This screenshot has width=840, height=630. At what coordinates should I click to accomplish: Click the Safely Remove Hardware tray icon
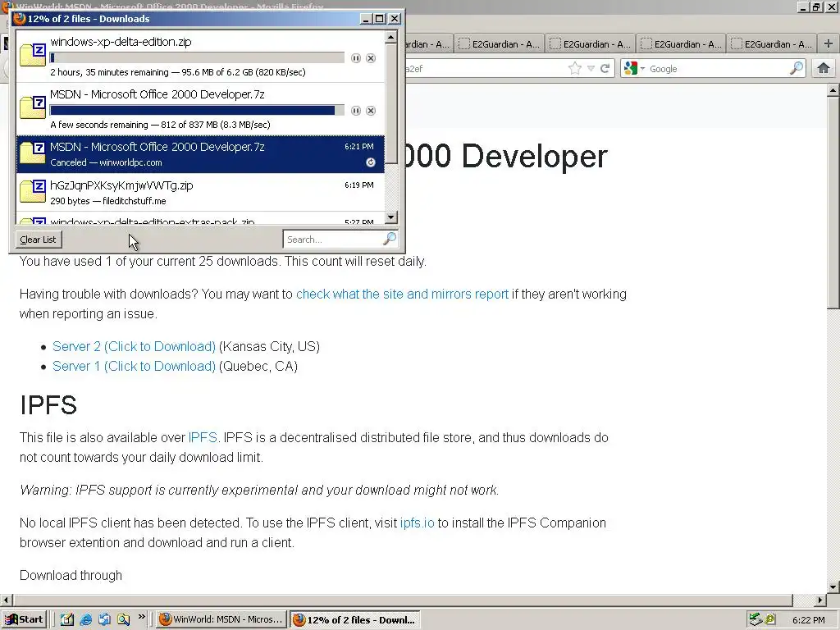point(756,620)
